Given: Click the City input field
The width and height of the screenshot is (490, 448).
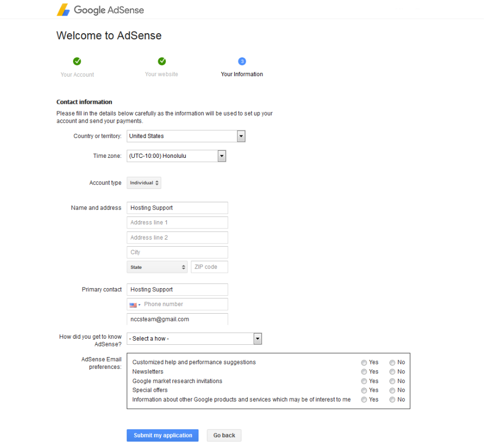Looking at the screenshot, I should tap(178, 252).
